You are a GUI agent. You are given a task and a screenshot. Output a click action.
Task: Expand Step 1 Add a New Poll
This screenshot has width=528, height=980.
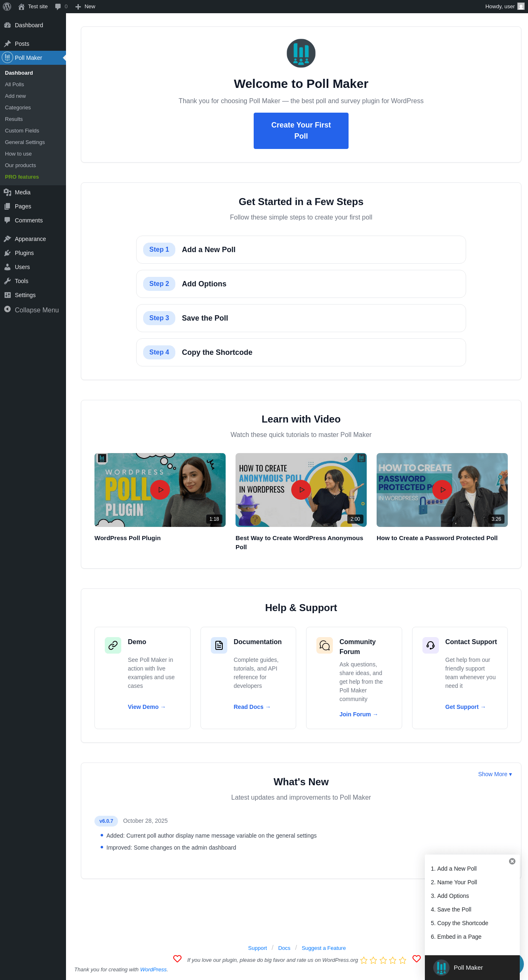[x=301, y=250]
